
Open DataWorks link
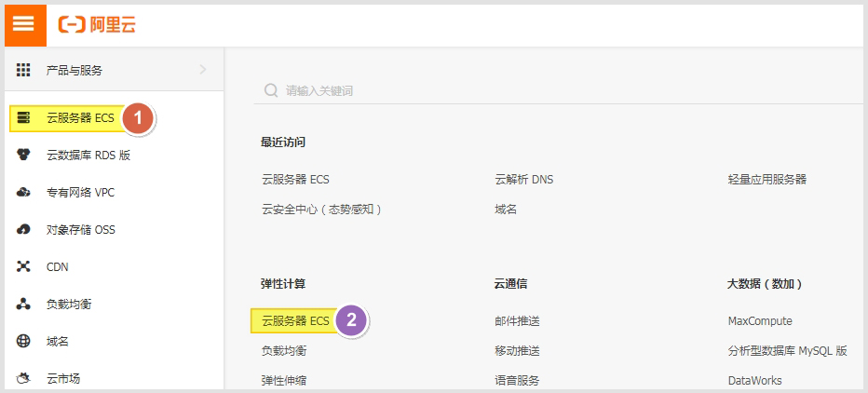[754, 381]
